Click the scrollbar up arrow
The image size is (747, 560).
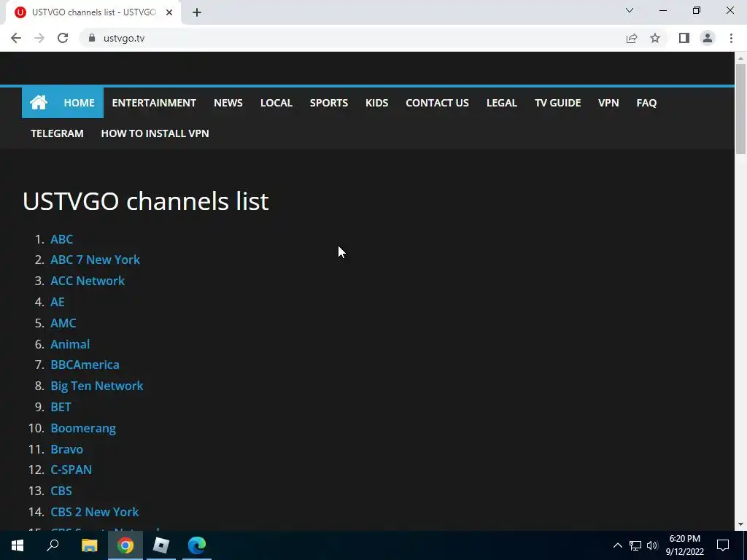[x=741, y=58]
